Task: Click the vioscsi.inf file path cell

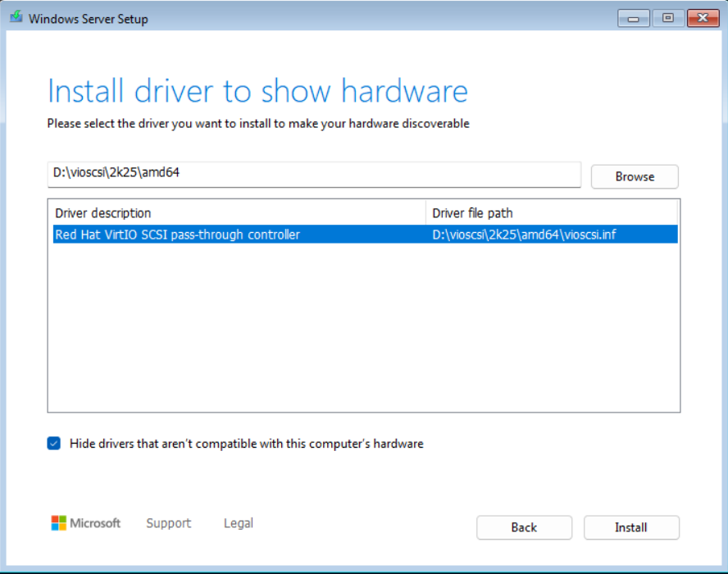Action: point(524,235)
